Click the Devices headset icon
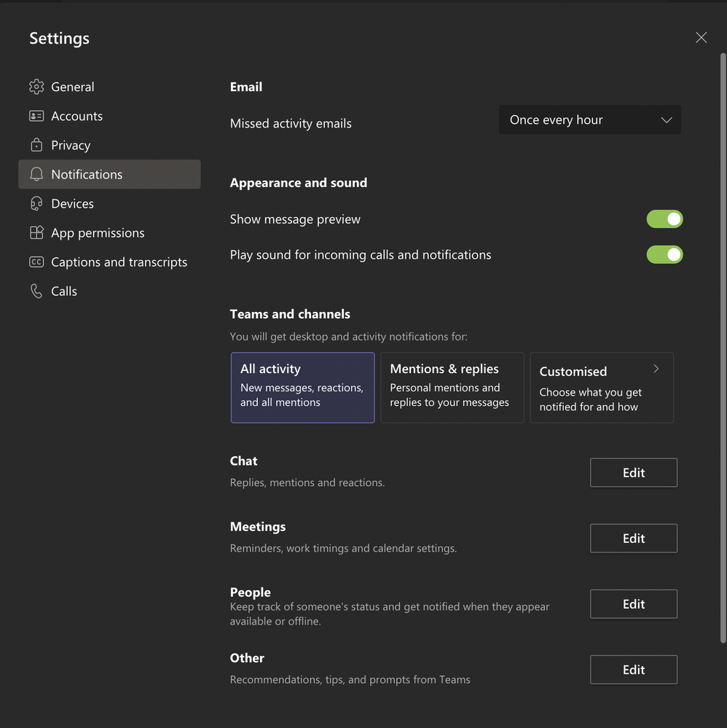The height and width of the screenshot is (728, 727). point(36,203)
